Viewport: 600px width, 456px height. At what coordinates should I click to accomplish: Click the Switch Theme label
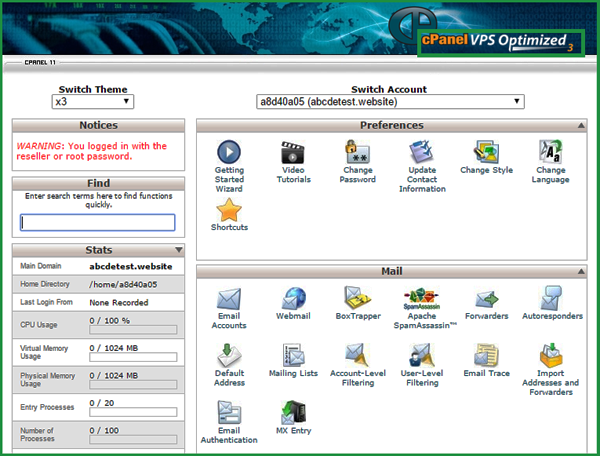93,89
